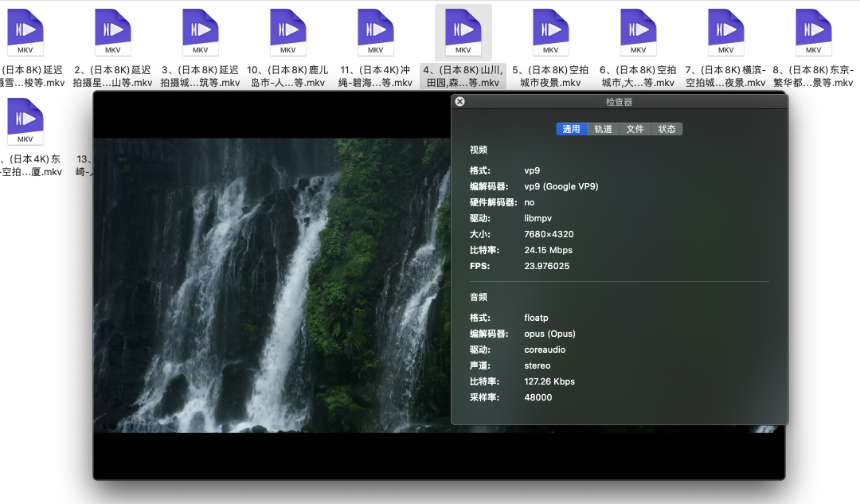The image size is (860, 504).
Task: Select the first-row MKV icon labeled '延迟摄雪…梭等.mkv'
Action: point(25,33)
